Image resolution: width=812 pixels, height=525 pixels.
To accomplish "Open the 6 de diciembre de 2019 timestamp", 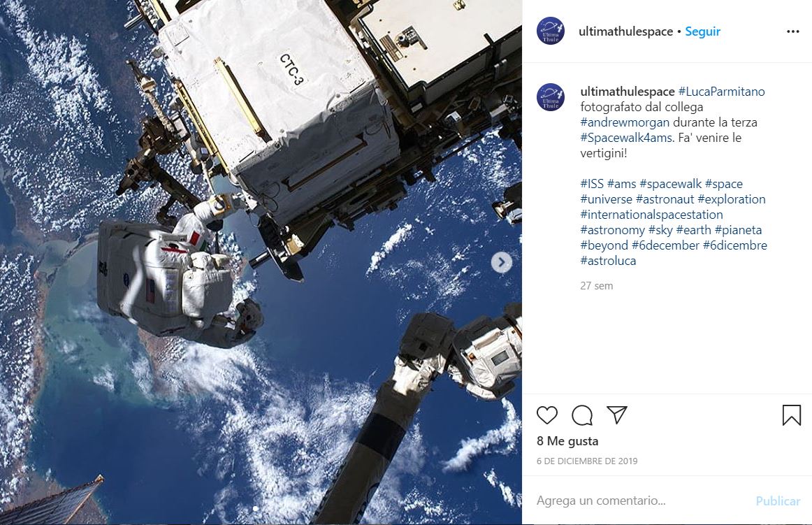I will [587, 461].
